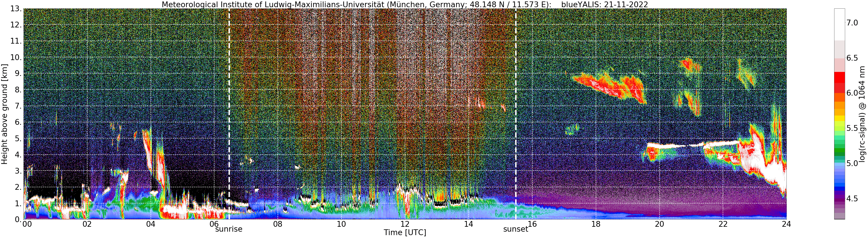
Task: Click the '02' time tick label
Action: [x=87, y=224]
